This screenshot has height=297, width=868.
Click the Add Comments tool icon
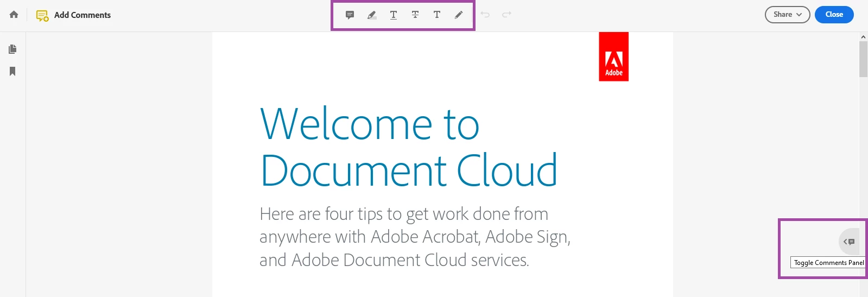pyautogui.click(x=42, y=16)
